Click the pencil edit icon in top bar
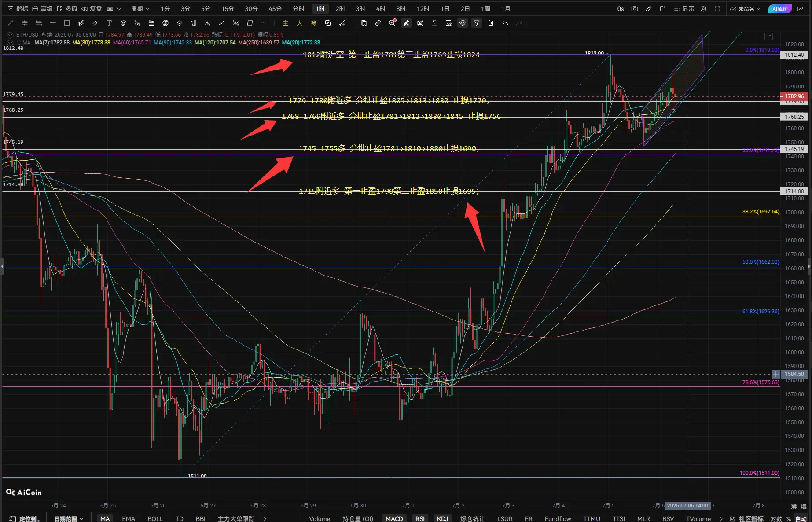The height and width of the screenshot is (522, 812). click(649, 9)
